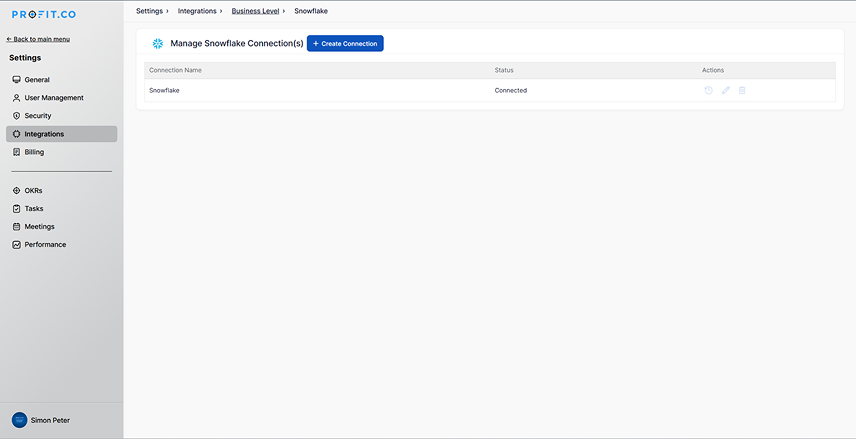
Task: Click the Create Connection button
Action: (x=345, y=44)
